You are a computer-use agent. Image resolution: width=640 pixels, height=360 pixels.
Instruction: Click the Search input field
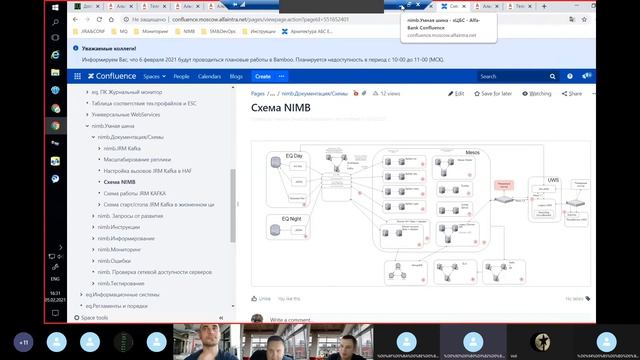click(512, 76)
